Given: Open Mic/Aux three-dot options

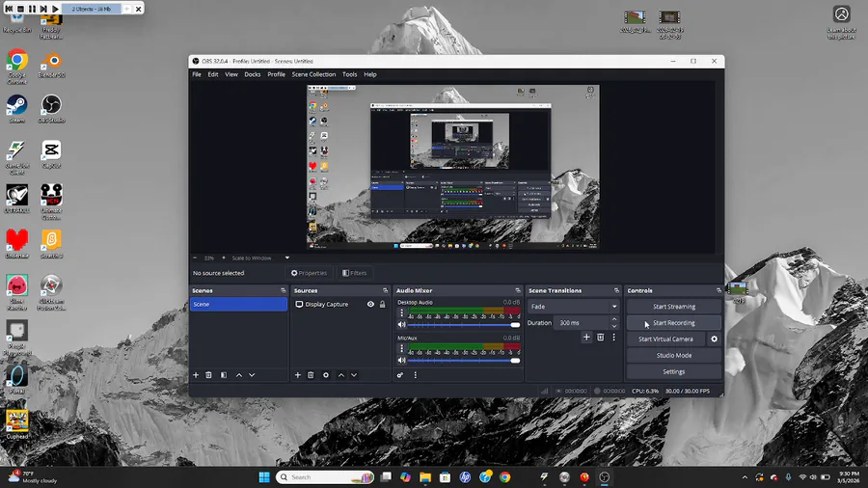Looking at the screenshot, I should 402,348.
